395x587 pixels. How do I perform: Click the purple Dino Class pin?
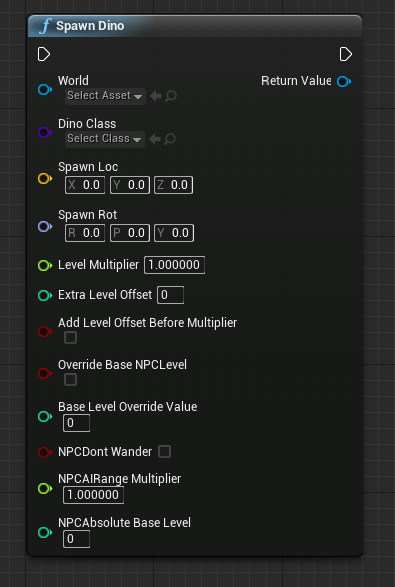pos(45,133)
